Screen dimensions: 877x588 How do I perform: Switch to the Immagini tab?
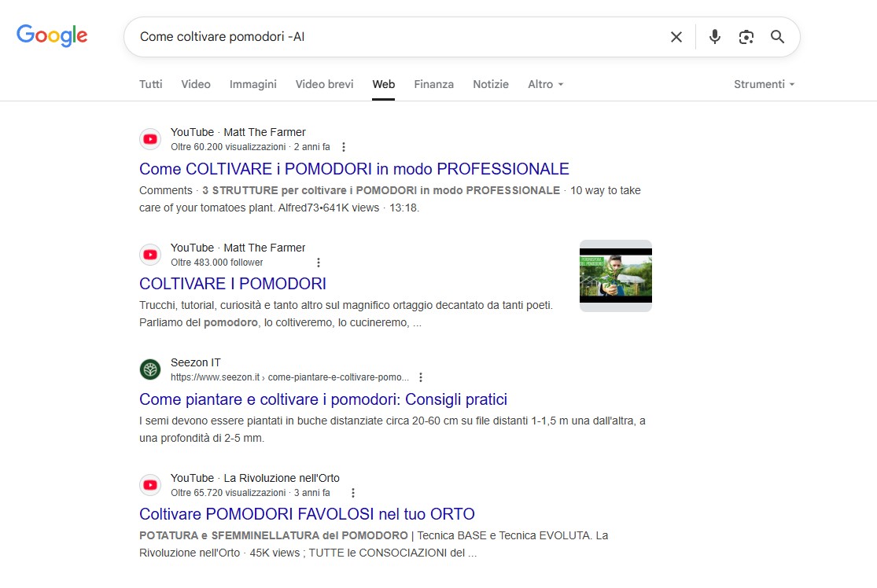point(252,84)
